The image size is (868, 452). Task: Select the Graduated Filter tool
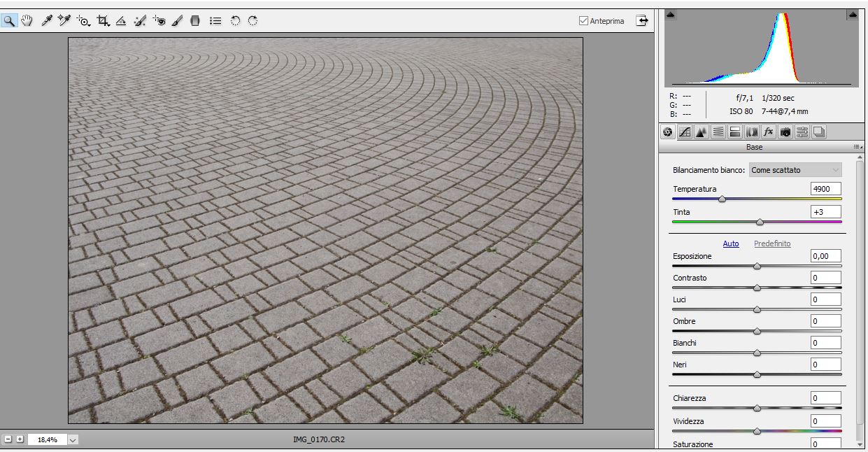click(x=195, y=21)
